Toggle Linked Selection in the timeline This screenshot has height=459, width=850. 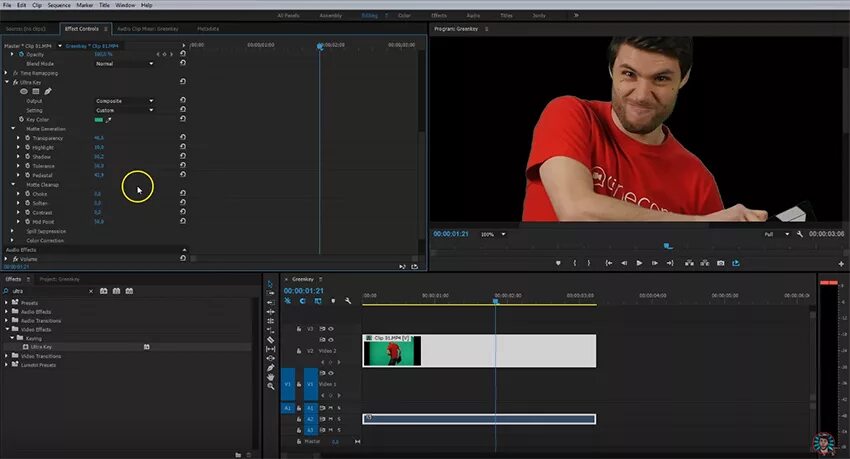point(318,301)
